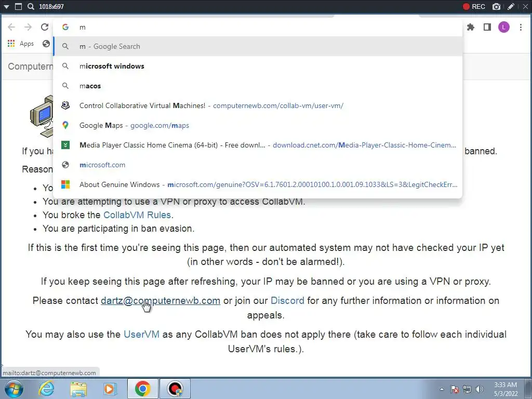Viewport: 532px width, 399px height.
Task: Click globe bookmark next to Apps
Action: (x=46, y=44)
